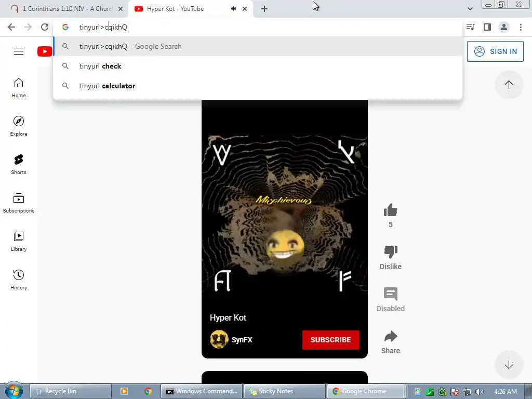Screen dimensions: 532x399
Task: Share the Hyper Kot short
Action: tap(391, 336)
